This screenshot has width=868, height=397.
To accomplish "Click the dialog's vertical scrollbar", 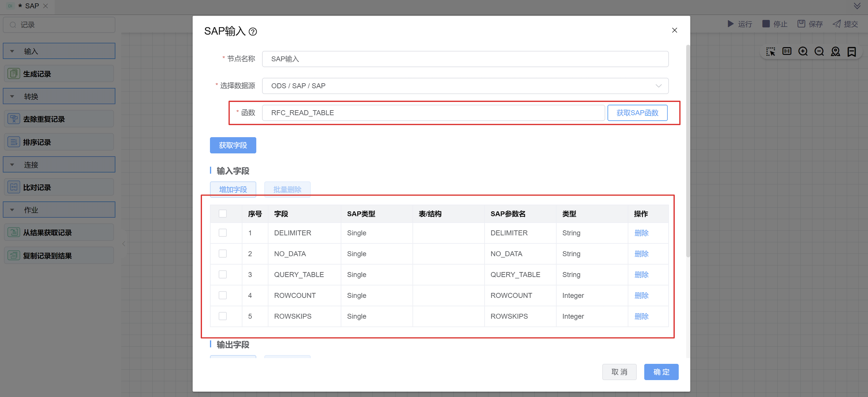I will (688, 152).
